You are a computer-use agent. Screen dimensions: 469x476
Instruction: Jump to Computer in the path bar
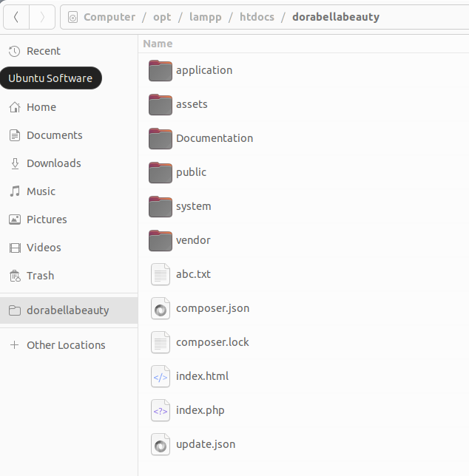109,17
